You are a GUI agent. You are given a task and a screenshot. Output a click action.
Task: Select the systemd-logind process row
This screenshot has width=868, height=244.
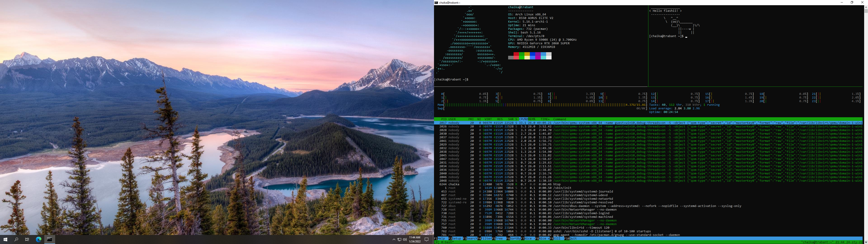point(648,213)
